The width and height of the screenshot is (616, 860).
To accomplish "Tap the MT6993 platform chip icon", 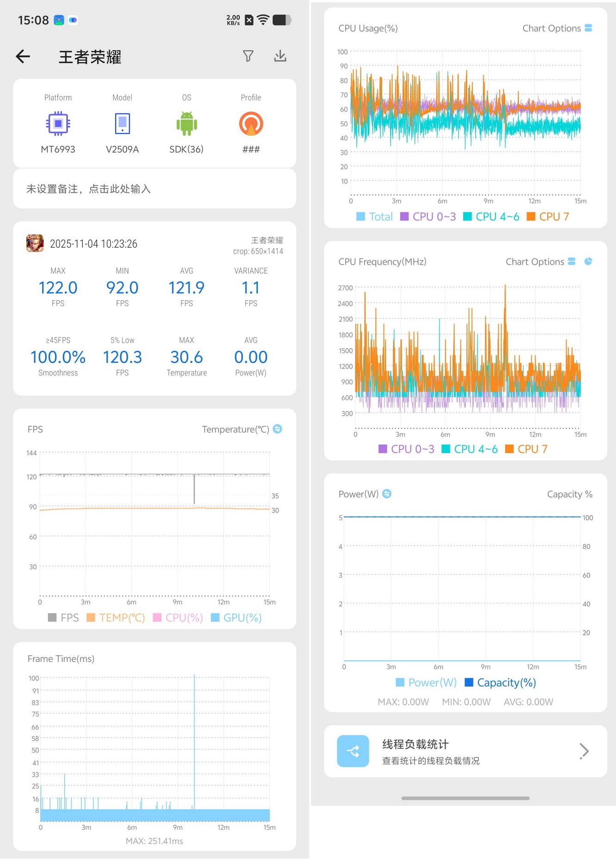I will pyautogui.click(x=58, y=123).
